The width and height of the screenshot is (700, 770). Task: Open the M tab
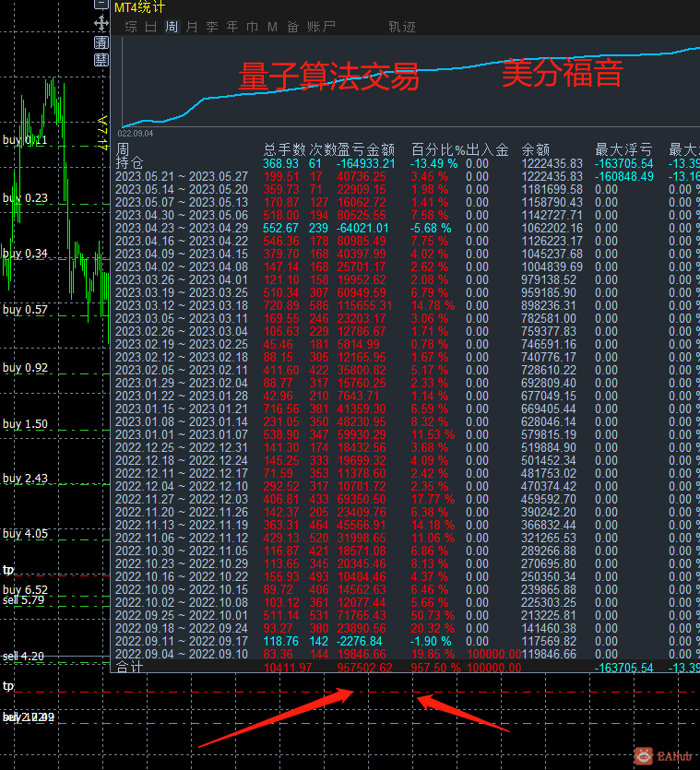click(272, 27)
